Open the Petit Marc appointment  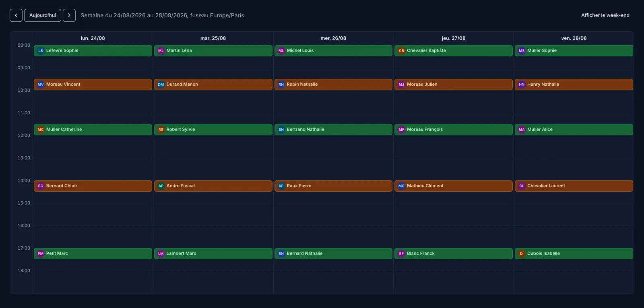point(93,254)
